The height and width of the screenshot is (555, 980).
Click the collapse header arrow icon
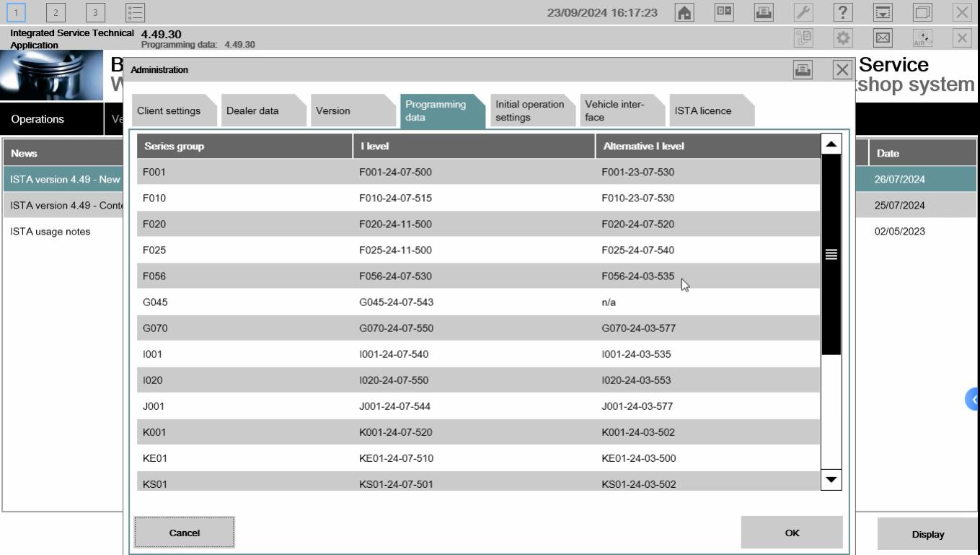coord(883,12)
